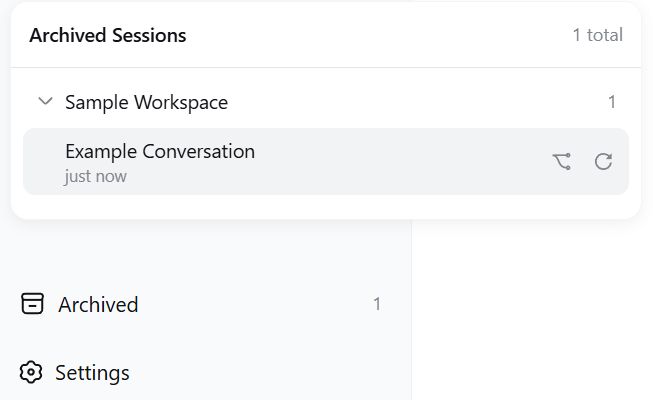Click the vertical divider beside the sidebar
The height and width of the screenshot is (400, 653).
(411, 310)
